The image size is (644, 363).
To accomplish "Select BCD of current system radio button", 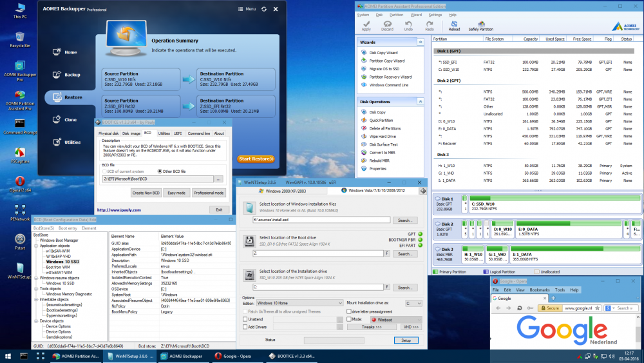I will (104, 172).
